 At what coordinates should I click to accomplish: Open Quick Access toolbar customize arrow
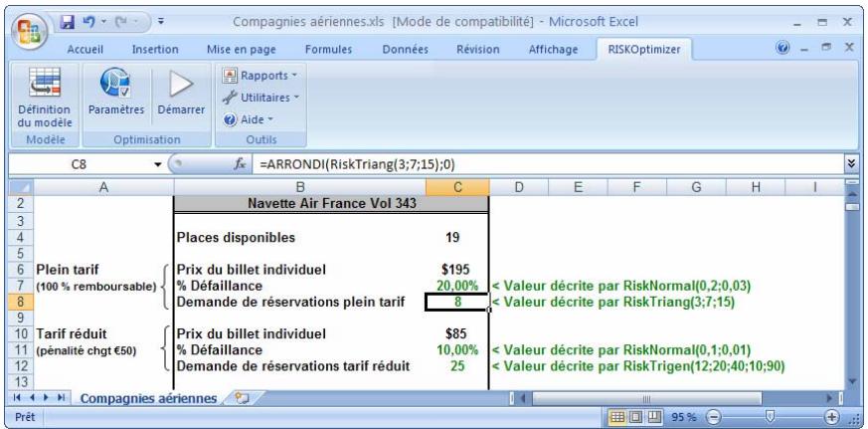(x=161, y=22)
